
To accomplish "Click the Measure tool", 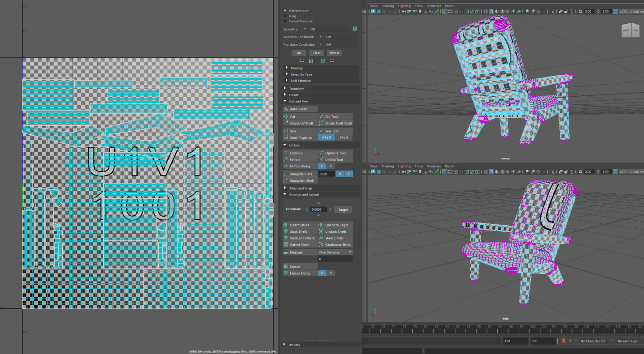I will (300, 252).
